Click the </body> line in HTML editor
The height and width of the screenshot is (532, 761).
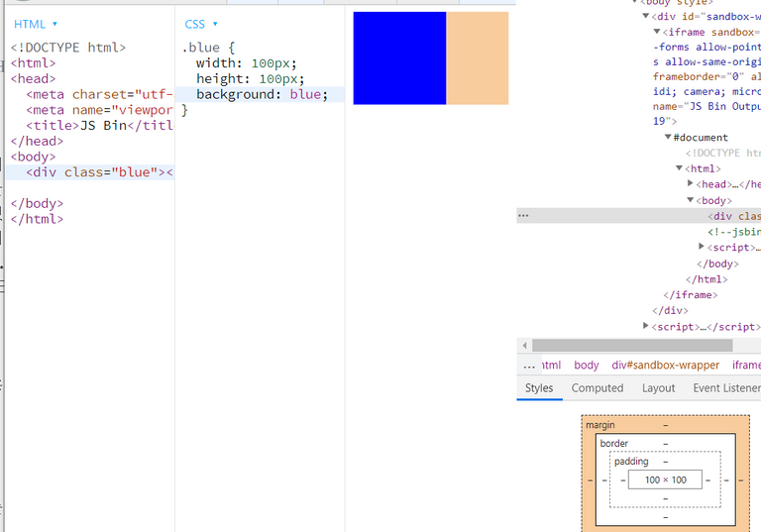(x=37, y=203)
